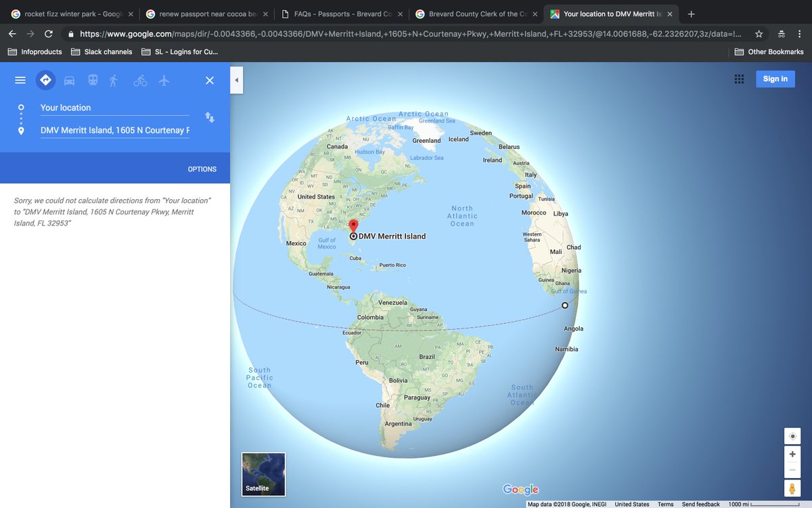The height and width of the screenshot is (508, 812).
Task: Zoom out on the map
Action: click(792, 470)
